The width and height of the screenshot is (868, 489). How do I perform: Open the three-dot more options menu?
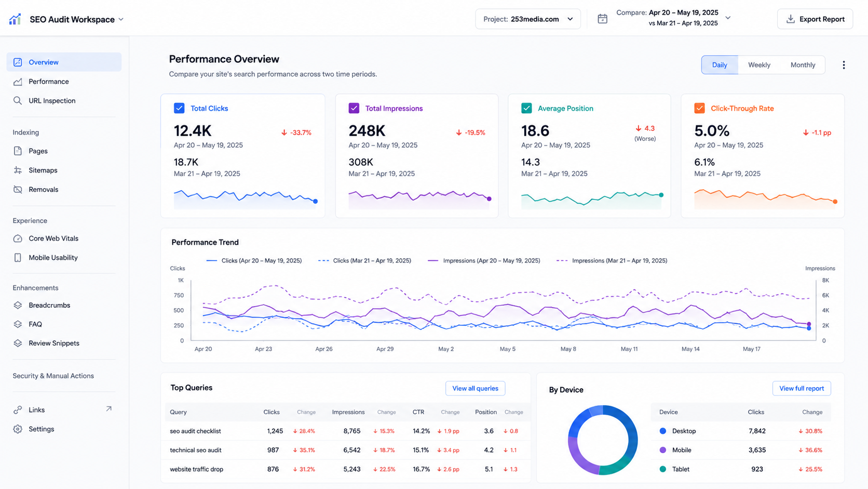844,65
